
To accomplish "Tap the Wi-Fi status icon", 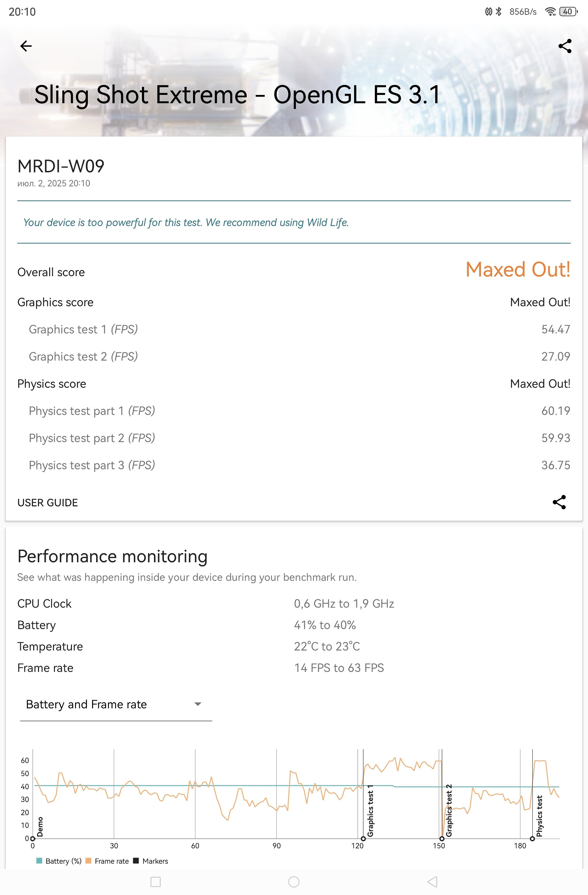I will click(x=550, y=12).
